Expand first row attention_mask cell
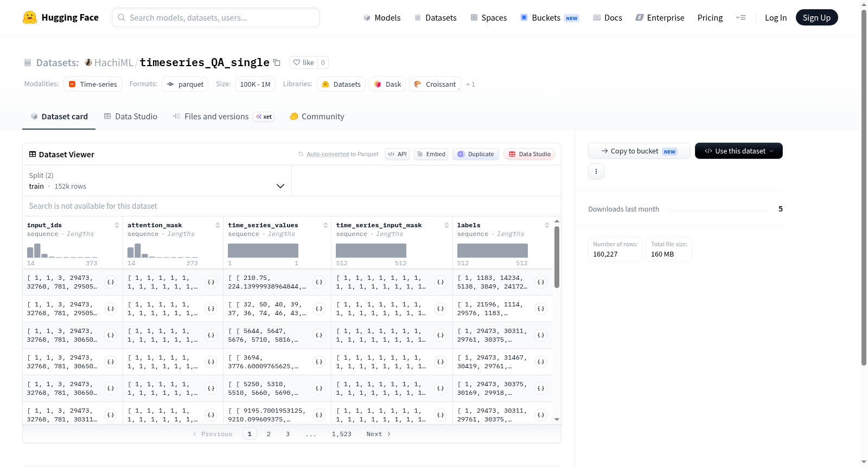Screen dimensions: 868x467 (211, 282)
